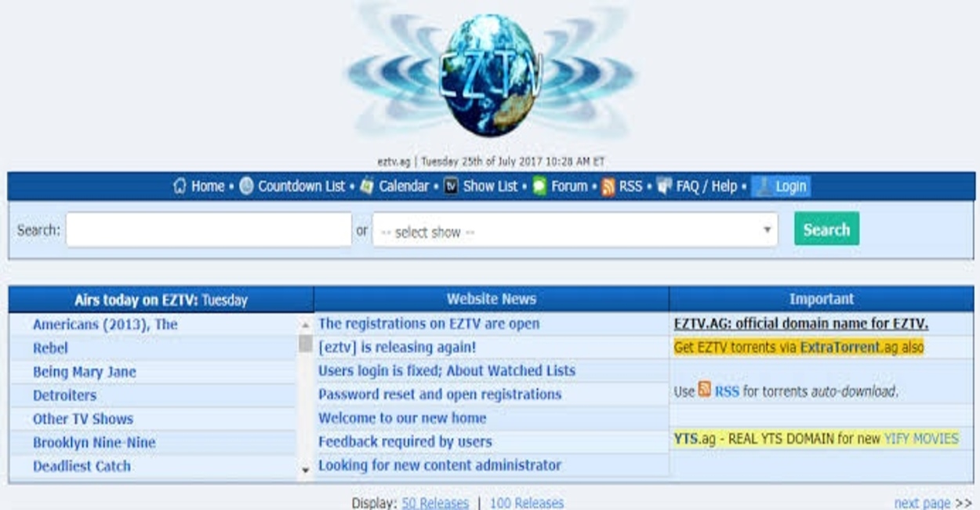Click the scroll down arrow in airs list
Image resolution: width=980 pixels, height=510 pixels.
(306, 470)
